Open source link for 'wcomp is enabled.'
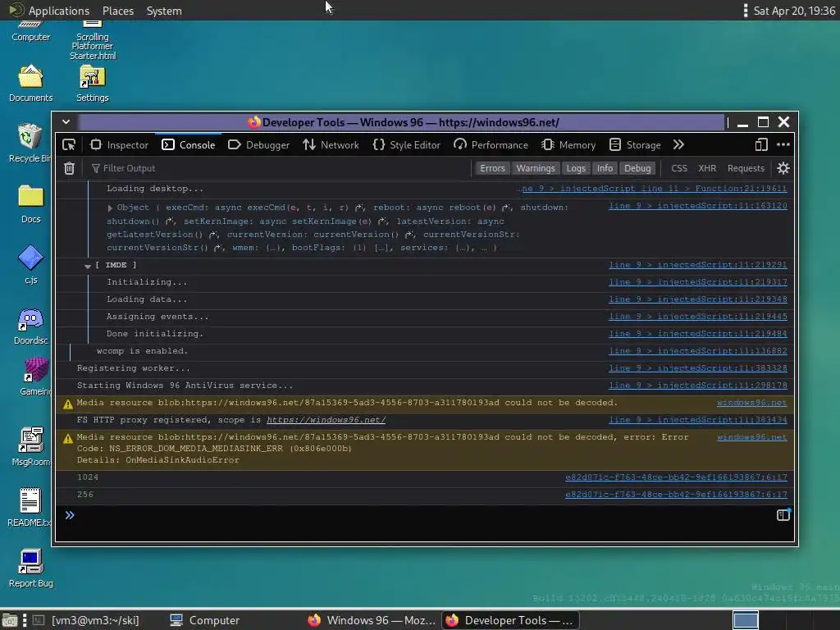 (x=697, y=351)
